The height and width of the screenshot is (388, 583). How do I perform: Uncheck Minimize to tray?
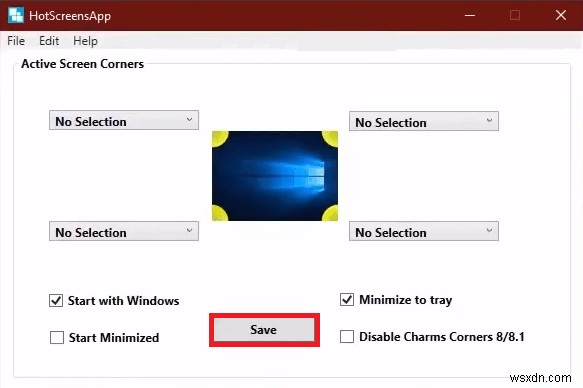coord(347,299)
